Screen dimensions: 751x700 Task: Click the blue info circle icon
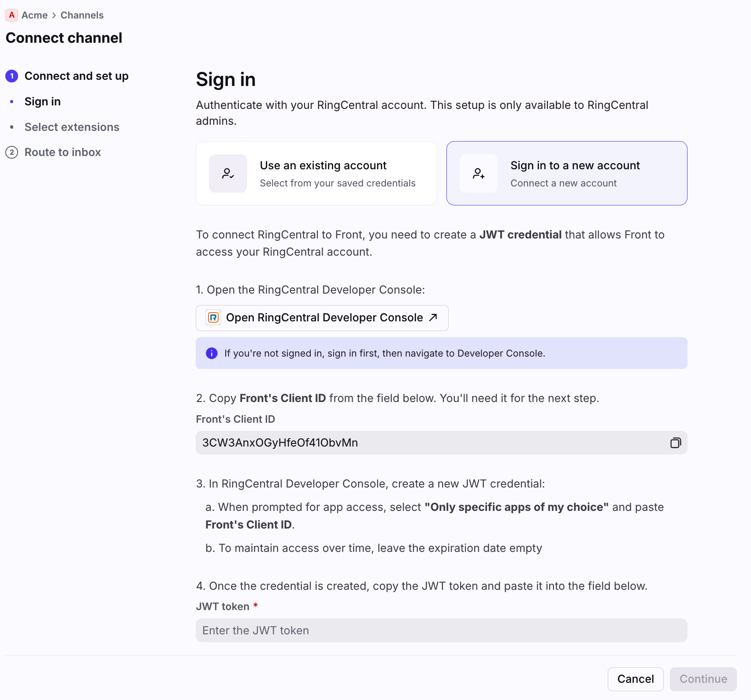[212, 353]
